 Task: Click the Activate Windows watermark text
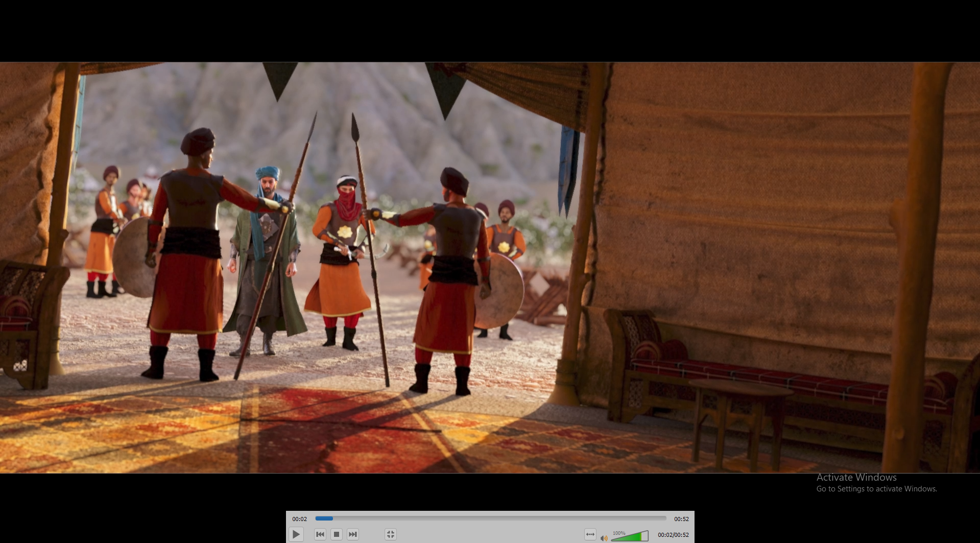pos(856,478)
